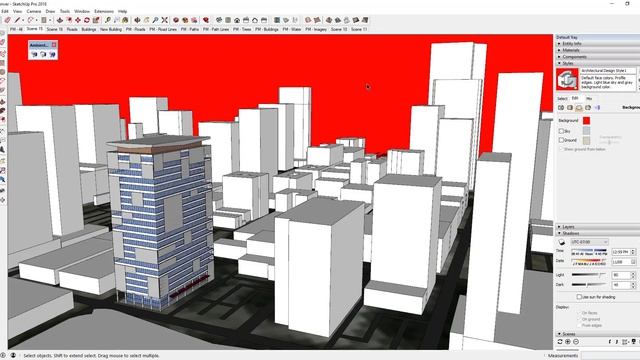Viewport: 640px width, 360px height.
Task: Click the Light intensity slider
Action: [x=589, y=275]
